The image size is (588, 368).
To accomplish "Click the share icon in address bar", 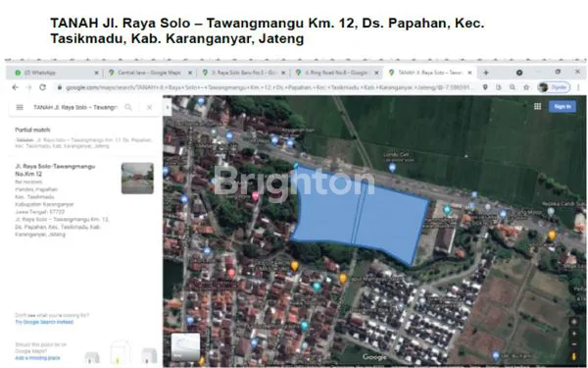I will [499, 87].
